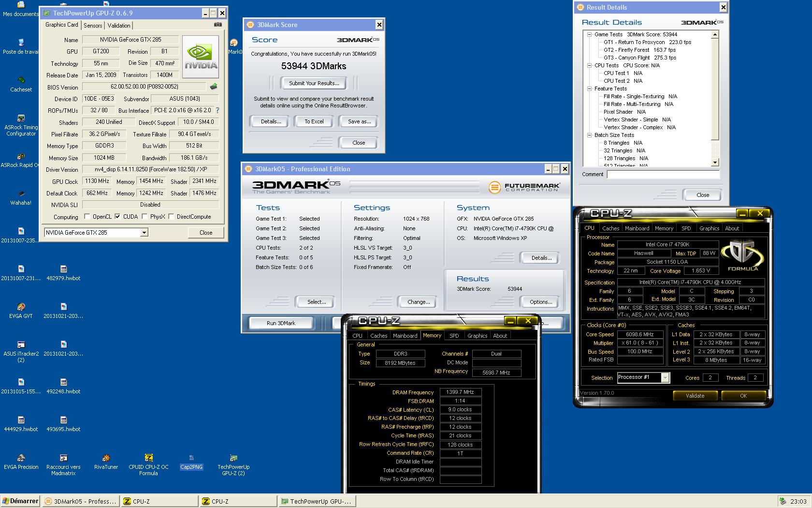Click the Validate button in CPU-Z
812x508 pixels.
tap(695, 396)
